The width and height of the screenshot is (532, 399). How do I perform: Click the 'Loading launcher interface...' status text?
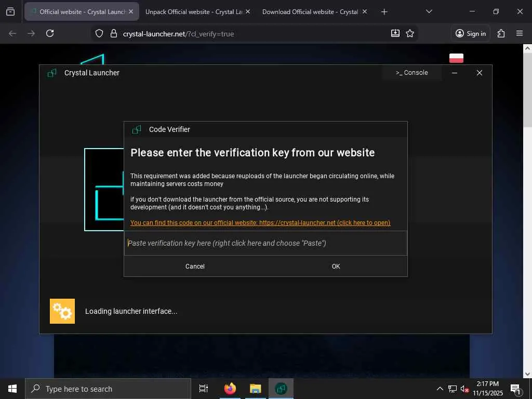[131, 312]
